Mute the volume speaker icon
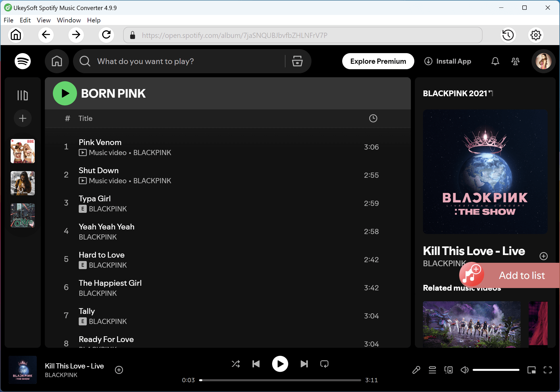The width and height of the screenshot is (560, 392). pyautogui.click(x=464, y=370)
